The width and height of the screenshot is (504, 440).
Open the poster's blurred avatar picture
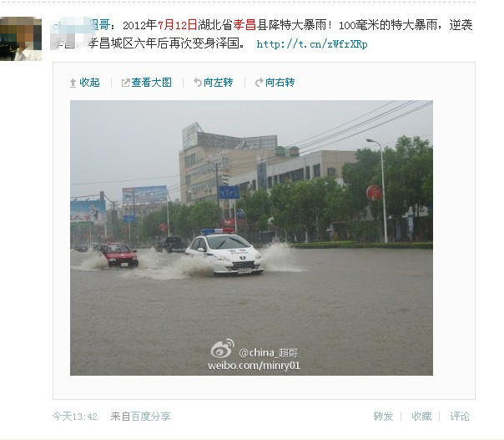click(21, 39)
